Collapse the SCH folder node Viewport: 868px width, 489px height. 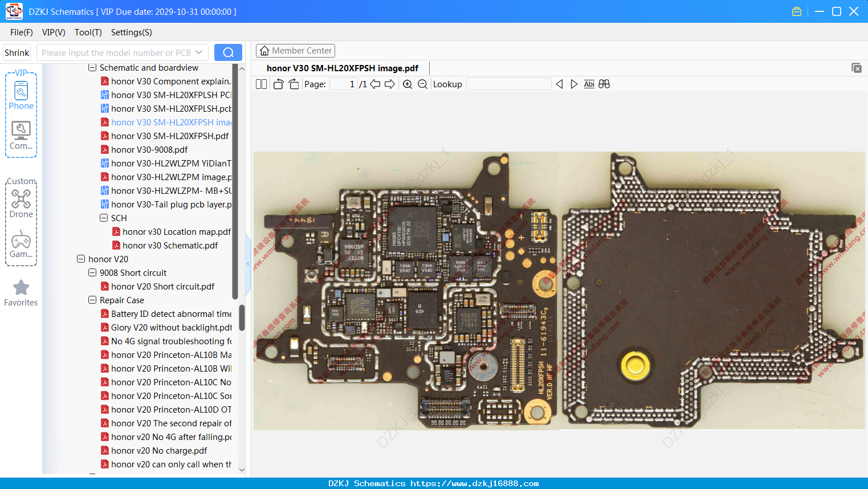pos(104,218)
